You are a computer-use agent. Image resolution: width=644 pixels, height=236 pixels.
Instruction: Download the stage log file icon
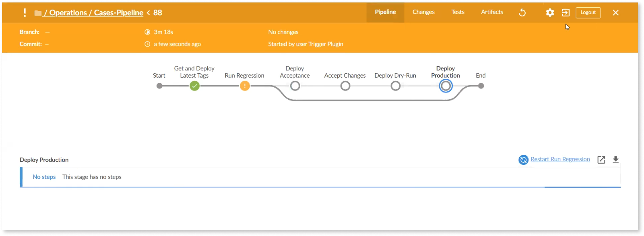[x=615, y=160]
